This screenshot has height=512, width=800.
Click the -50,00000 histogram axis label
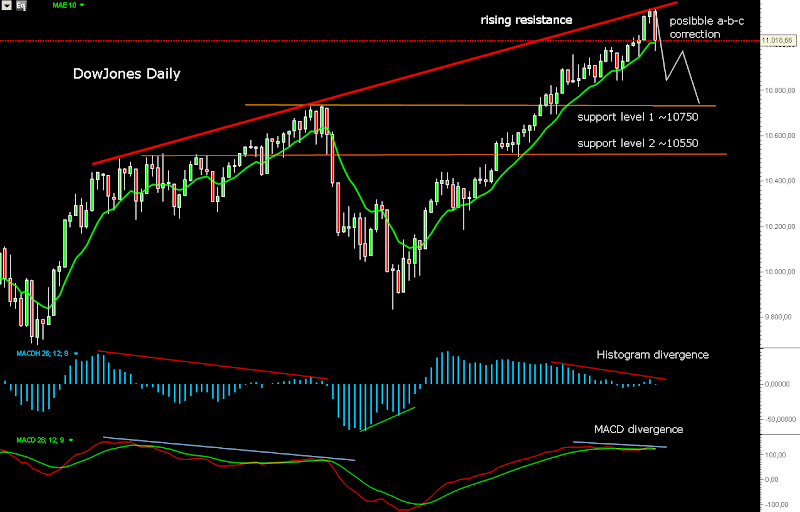click(x=779, y=419)
